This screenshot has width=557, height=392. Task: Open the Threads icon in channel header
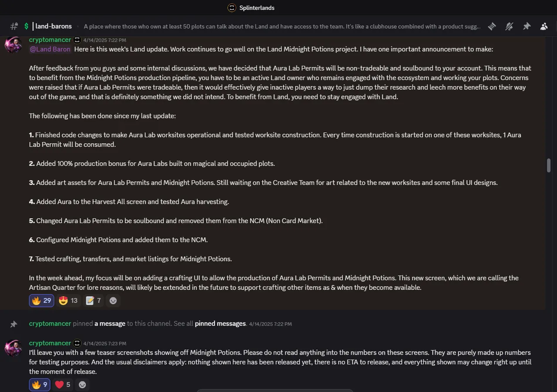click(x=492, y=27)
